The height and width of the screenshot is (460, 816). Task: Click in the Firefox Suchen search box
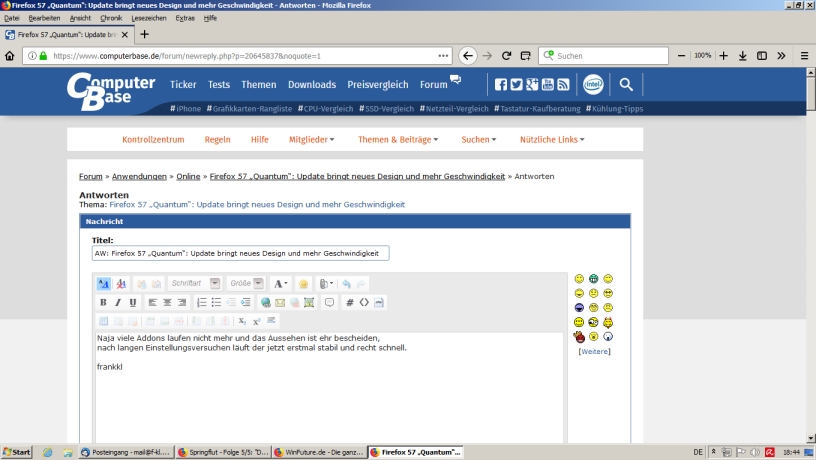(x=604, y=56)
